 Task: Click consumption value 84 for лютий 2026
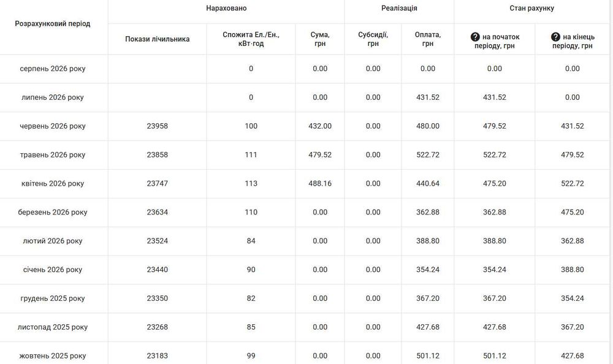tap(251, 241)
